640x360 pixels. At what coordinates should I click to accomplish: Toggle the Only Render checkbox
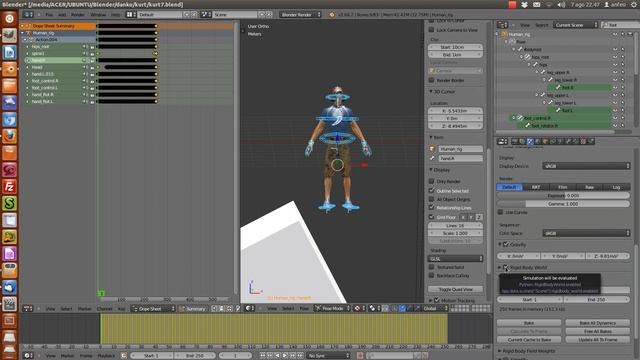click(x=431, y=181)
